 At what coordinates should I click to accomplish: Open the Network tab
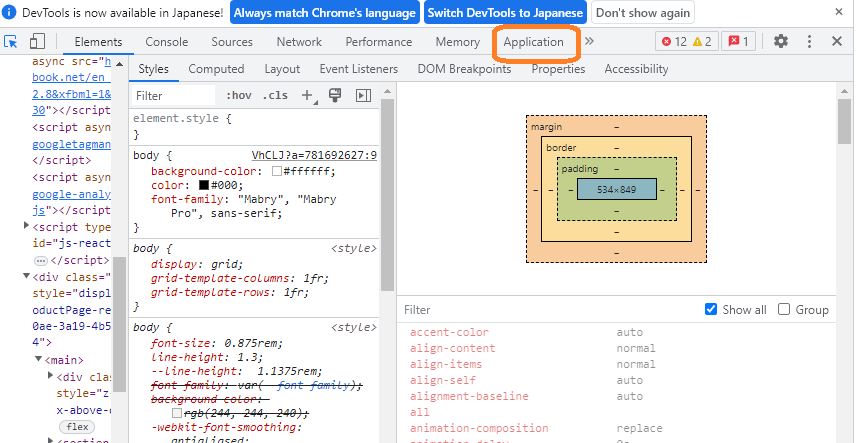tap(299, 42)
